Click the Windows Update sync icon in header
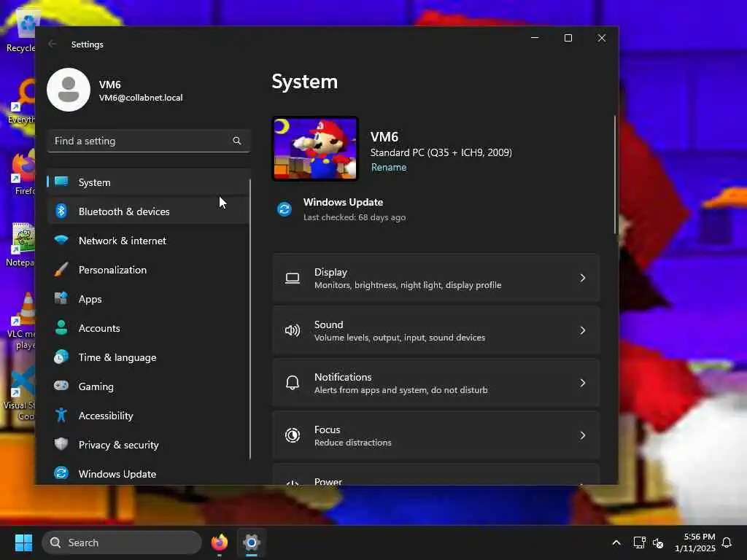The height and width of the screenshot is (560, 747). (x=285, y=209)
